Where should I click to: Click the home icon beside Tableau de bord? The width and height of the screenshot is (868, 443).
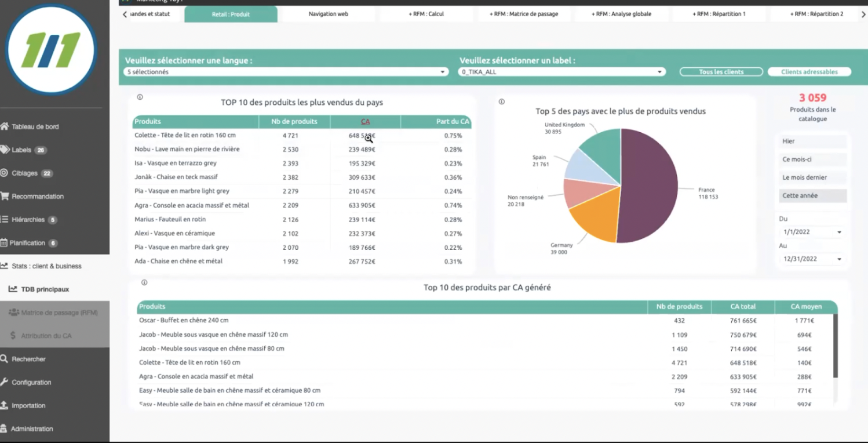click(5, 126)
